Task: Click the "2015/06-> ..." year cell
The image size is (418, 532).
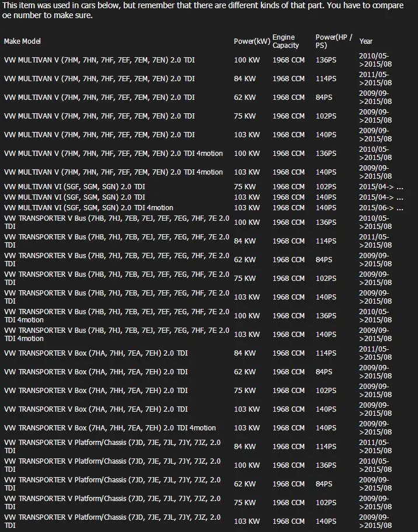Action: coord(381,208)
